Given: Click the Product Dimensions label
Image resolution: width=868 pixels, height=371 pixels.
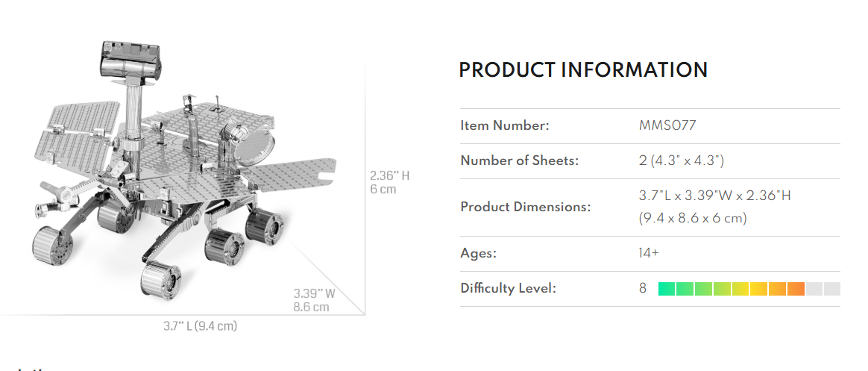Looking at the screenshot, I should click(525, 207).
